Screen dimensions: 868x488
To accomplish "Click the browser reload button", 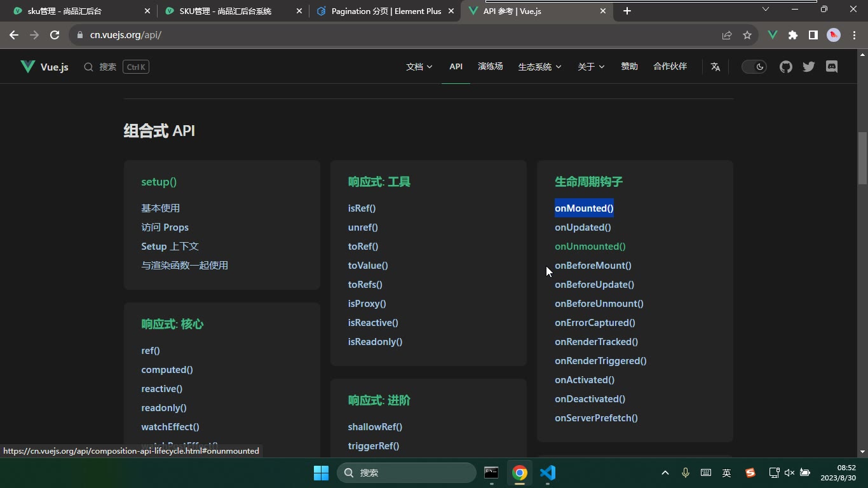I will 55,35.
